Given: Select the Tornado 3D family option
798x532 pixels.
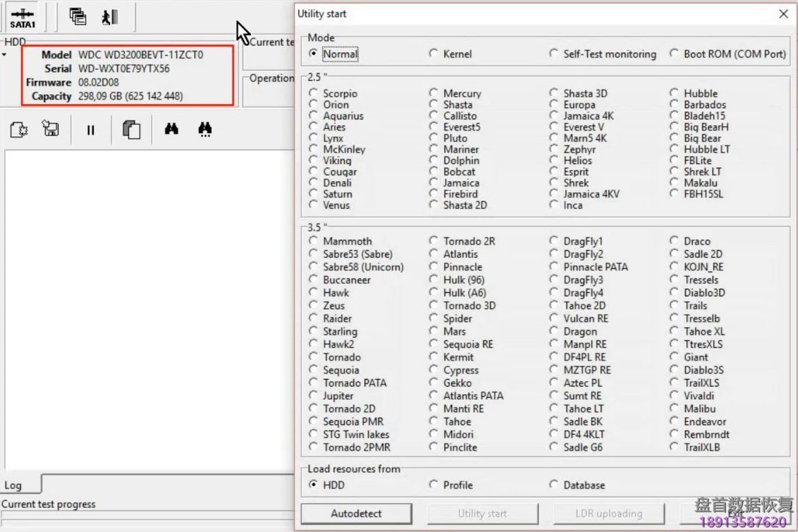Looking at the screenshot, I should pyautogui.click(x=433, y=305).
